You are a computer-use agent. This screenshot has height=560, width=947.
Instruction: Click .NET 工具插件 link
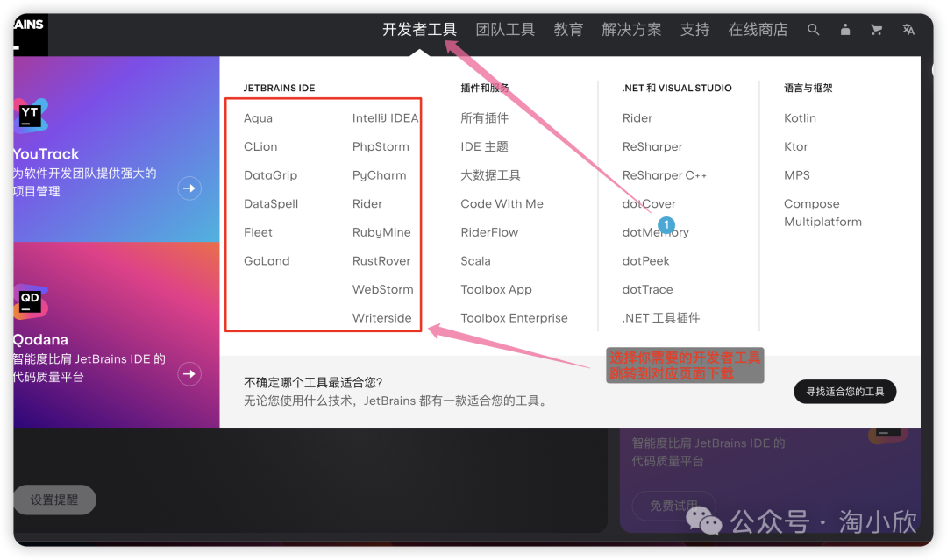tap(661, 318)
